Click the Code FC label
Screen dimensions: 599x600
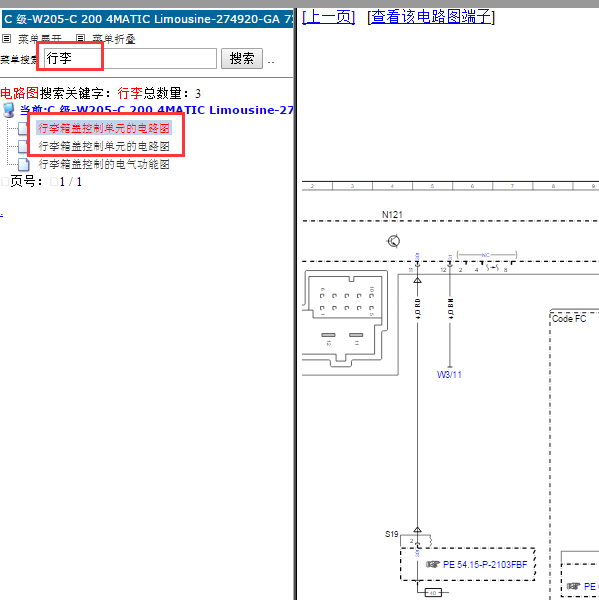click(x=569, y=319)
